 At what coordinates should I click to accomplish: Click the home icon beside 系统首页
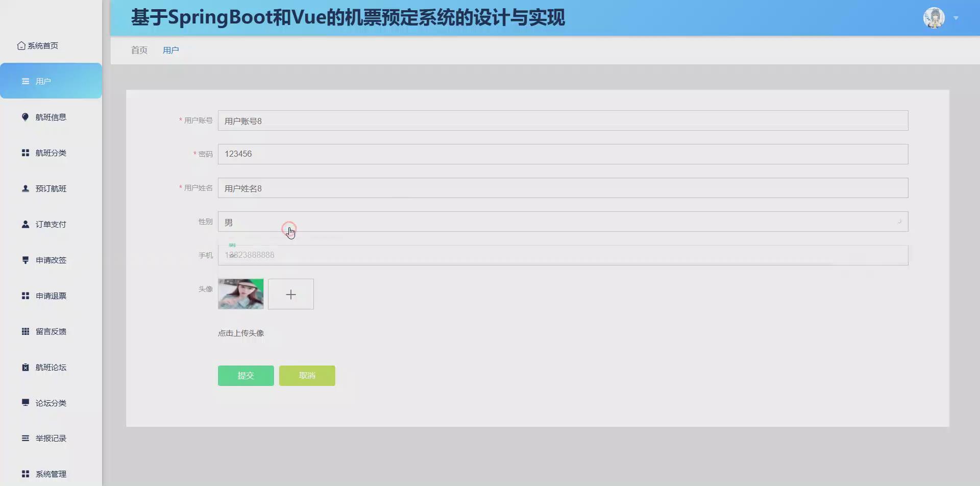21,45
